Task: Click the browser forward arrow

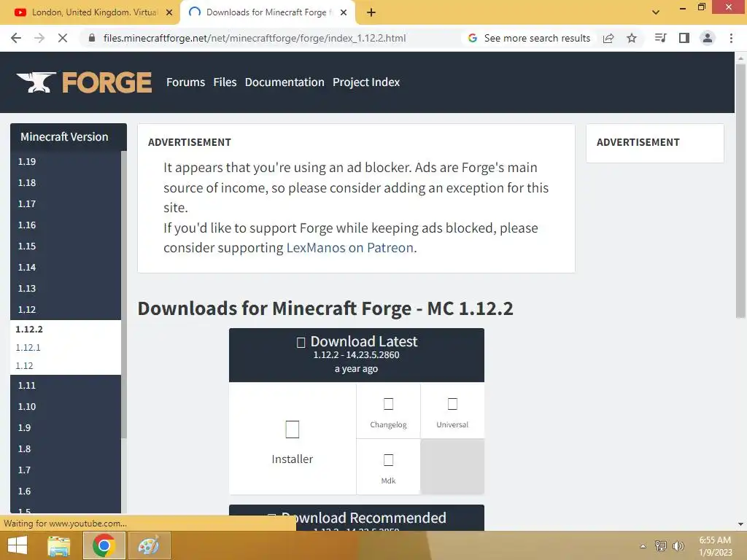Action: click(x=39, y=38)
